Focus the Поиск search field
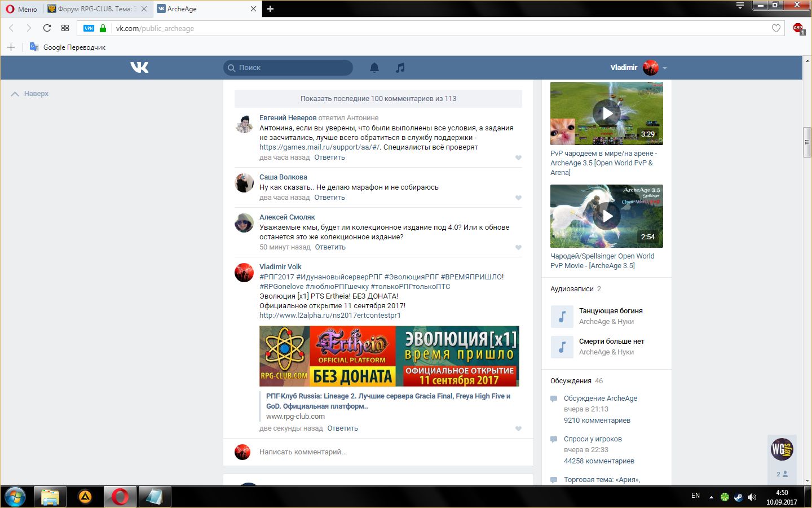Image resolution: width=812 pixels, height=508 pixels. (x=288, y=68)
